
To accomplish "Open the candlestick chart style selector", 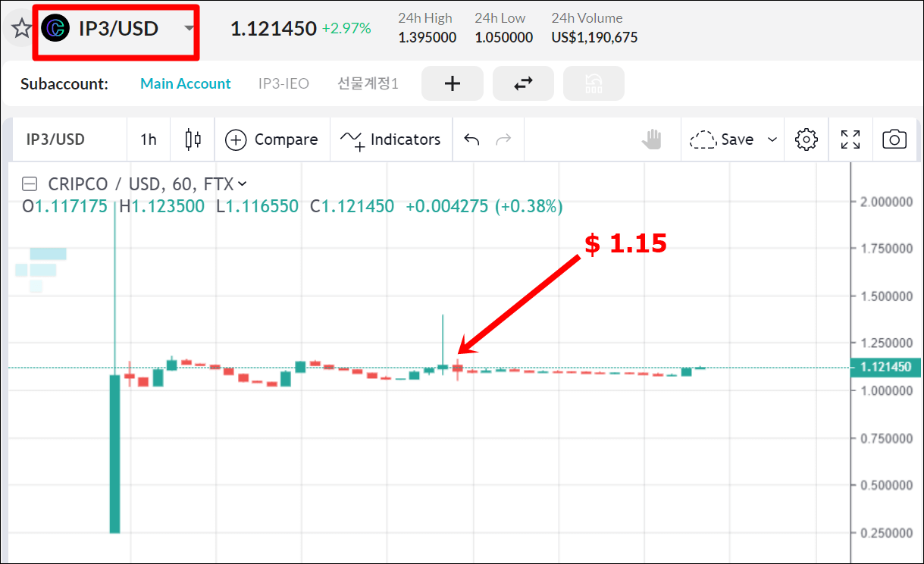I will click(193, 139).
